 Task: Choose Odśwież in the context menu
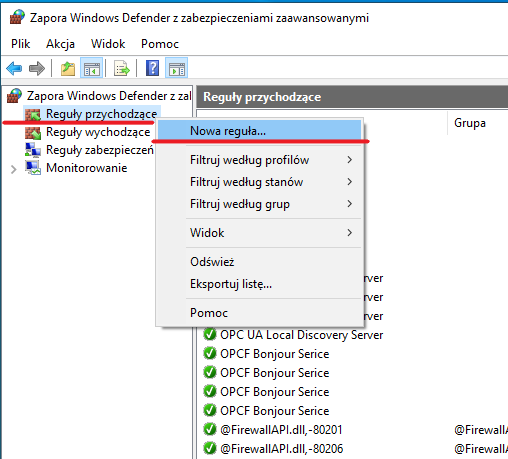(259, 262)
